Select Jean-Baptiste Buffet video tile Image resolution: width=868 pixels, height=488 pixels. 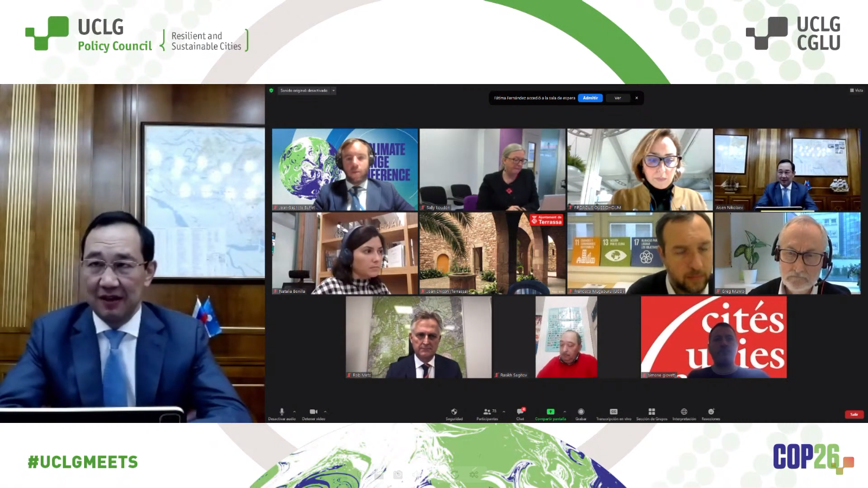tap(345, 170)
